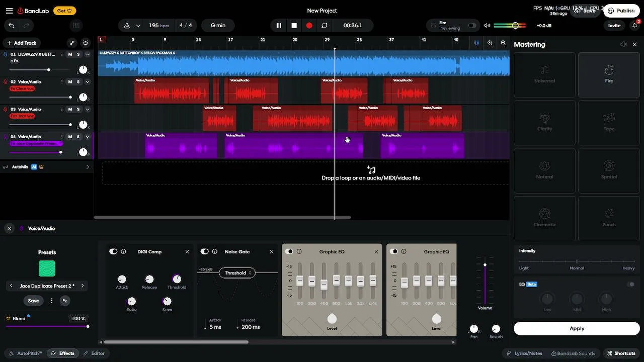644x362 pixels.
Task: Toggle first Graphic EQ on/off
Action: 289,252
